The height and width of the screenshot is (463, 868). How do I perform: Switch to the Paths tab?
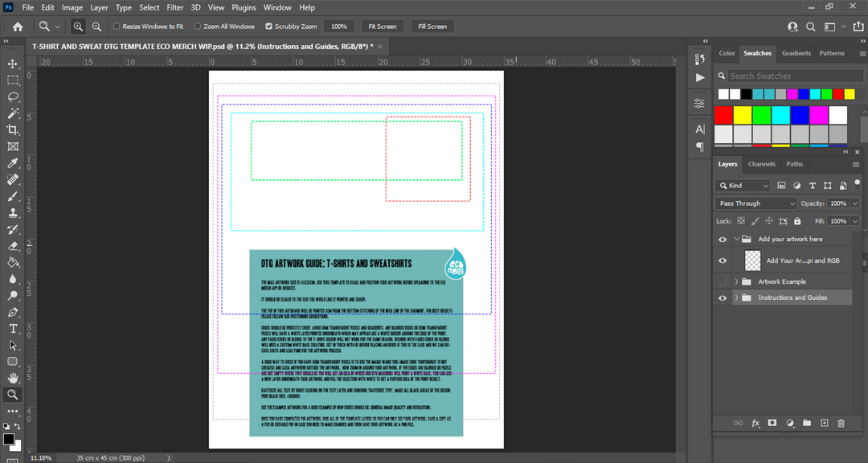tap(794, 164)
